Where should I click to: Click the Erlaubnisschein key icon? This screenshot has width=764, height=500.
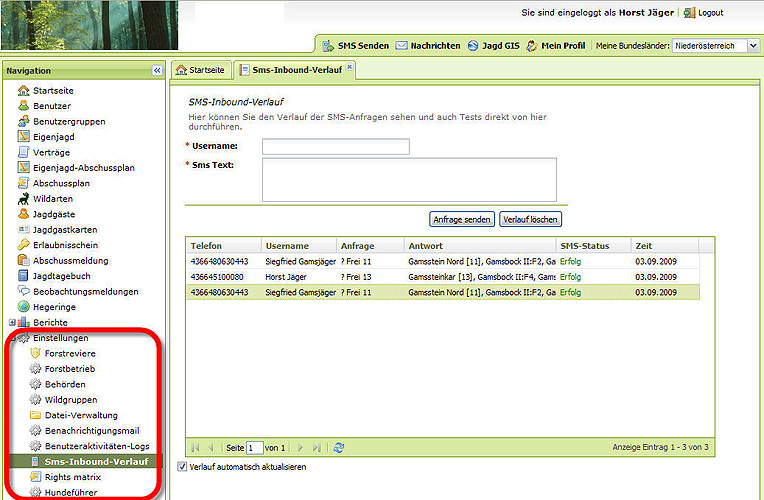click(23, 245)
